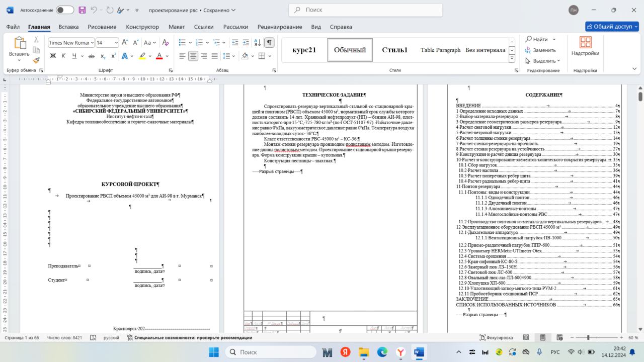Open the font name Times New Roman dropdown
This screenshot has height=362, width=644.
pyautogui.click(x=92, y=43)
